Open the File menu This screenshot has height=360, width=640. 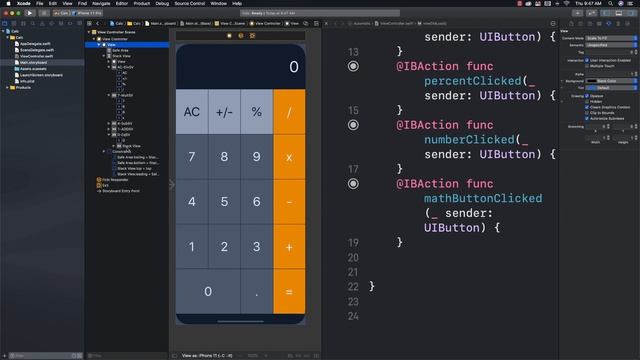point(40,3)
